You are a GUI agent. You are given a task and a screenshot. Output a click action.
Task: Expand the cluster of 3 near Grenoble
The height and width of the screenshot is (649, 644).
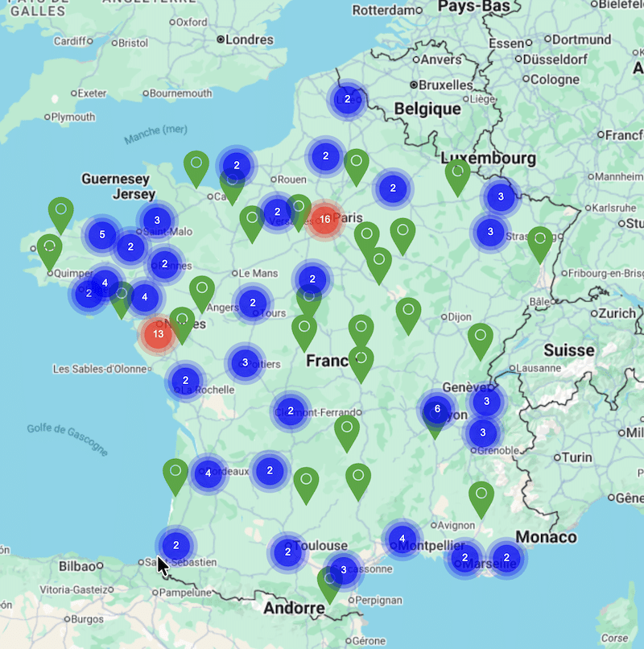[482, 432]
